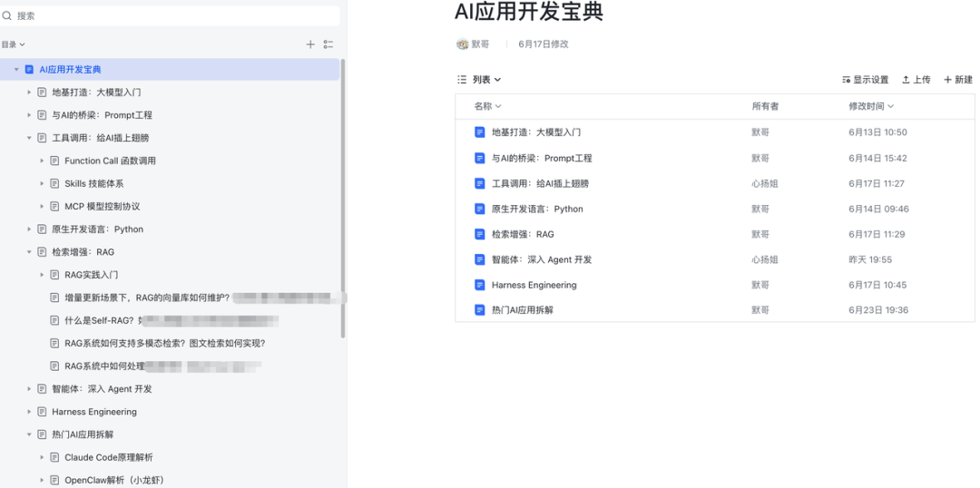Sort by 修改时间 column header
The image size is (980, 488).
tap(871, 106)
